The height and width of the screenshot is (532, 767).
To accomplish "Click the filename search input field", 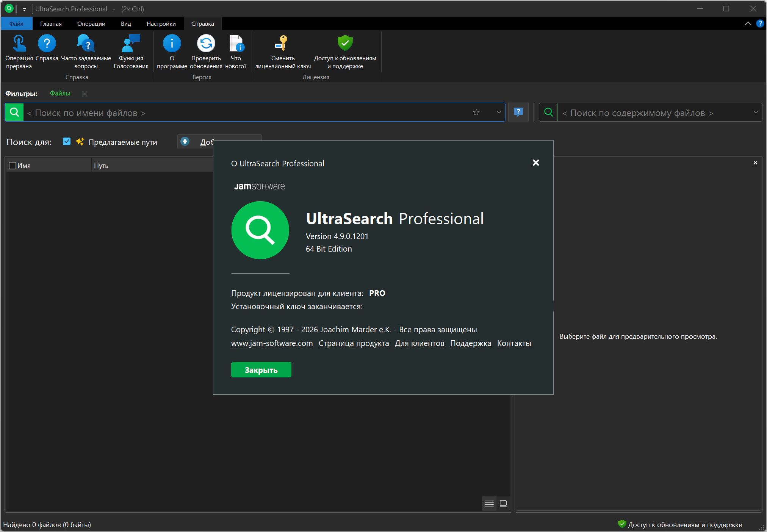I will 246,113.
